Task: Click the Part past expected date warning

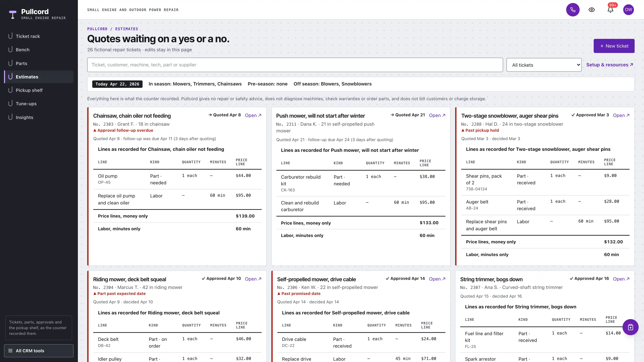Action: (119, 294)
